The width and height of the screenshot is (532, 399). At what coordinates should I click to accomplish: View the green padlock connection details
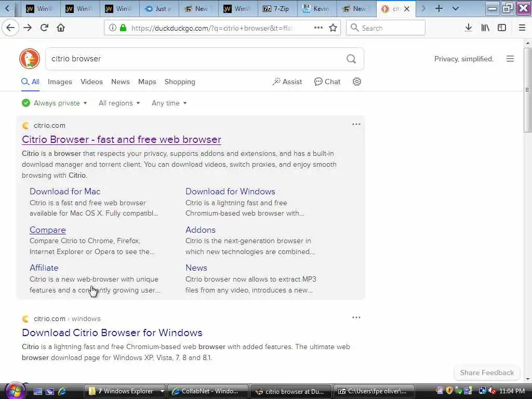click(x=123, y=28)
